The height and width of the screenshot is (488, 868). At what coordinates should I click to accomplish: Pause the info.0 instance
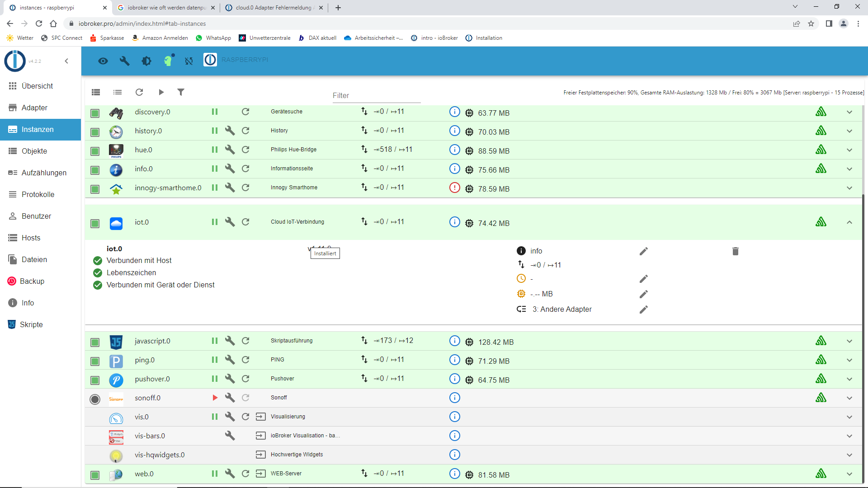215,169
